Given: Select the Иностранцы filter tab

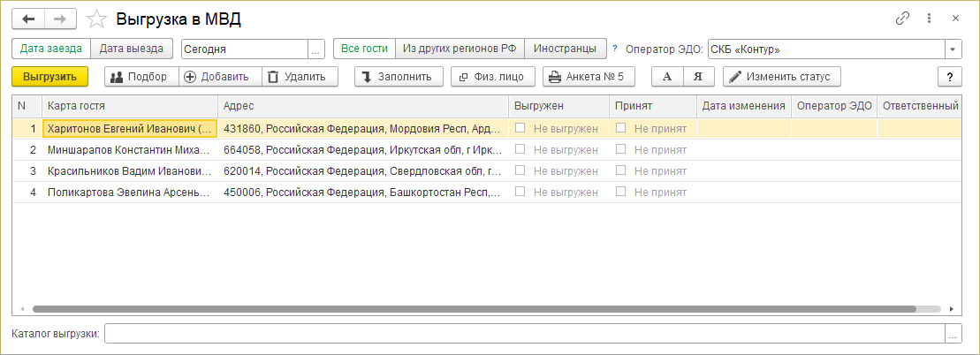Looking at the screenshot, I should [x=566, y=49].
